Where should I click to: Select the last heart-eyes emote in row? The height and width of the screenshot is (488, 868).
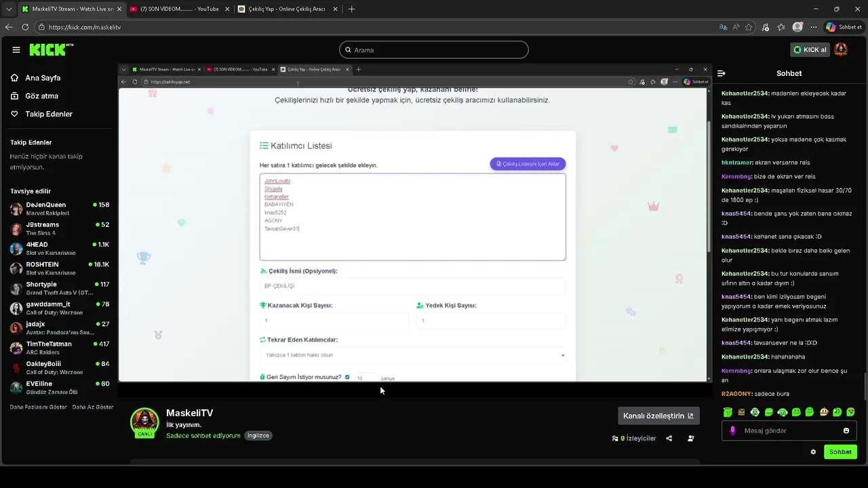pyautogui.click(x=850, y=412)
